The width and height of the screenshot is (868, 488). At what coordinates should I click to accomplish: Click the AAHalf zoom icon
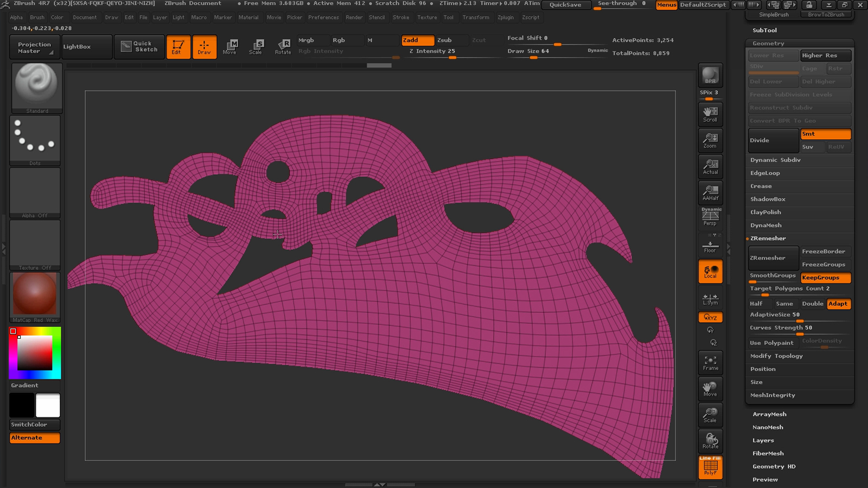pos(710,192)
